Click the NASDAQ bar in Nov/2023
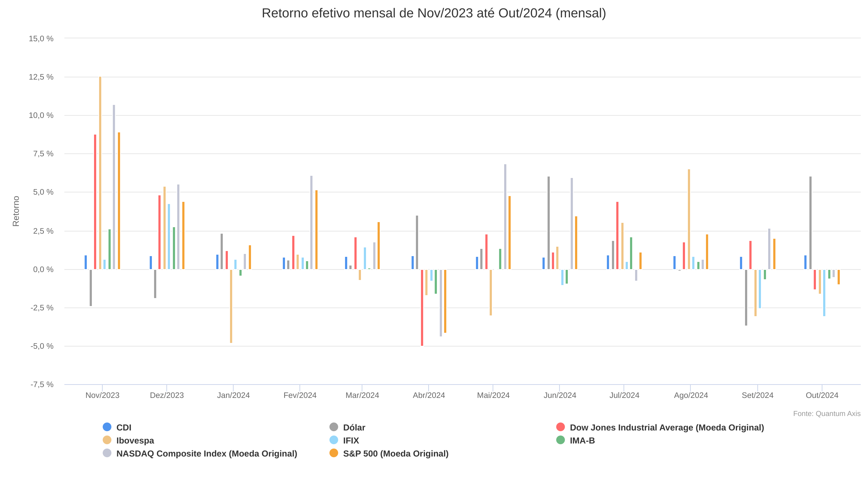 (x=114, y=187)
